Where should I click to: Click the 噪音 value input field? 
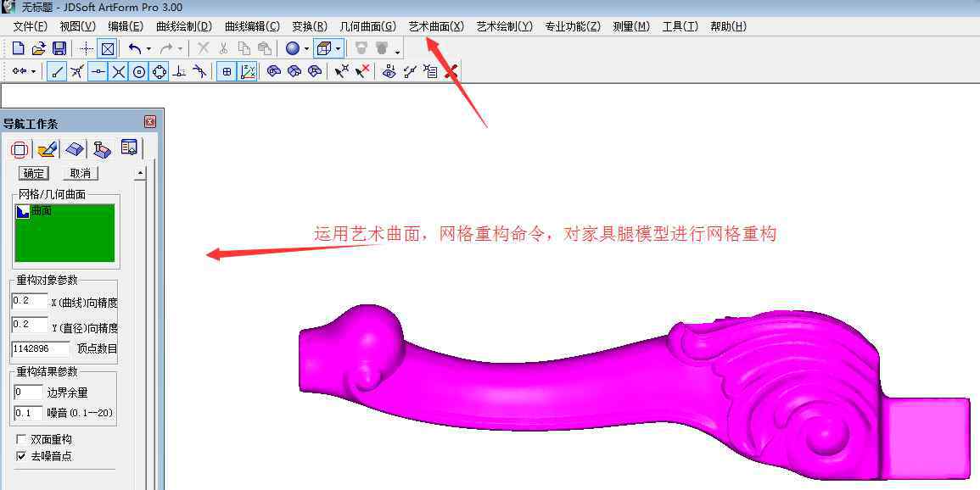[x=27, y=413]
